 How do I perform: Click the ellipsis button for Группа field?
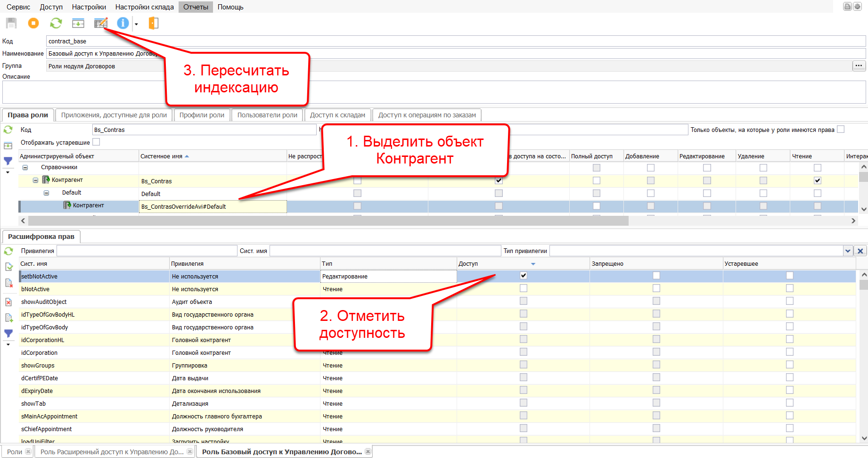coord(859,66)
